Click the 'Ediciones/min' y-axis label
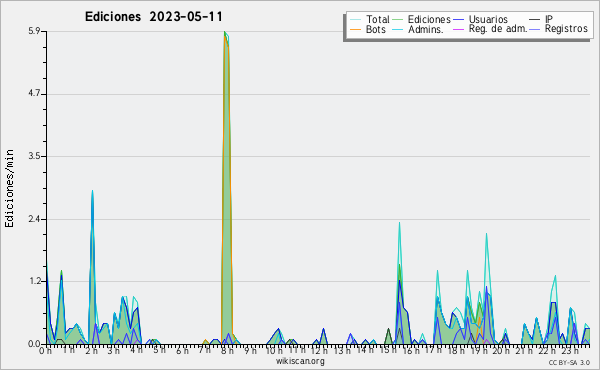 click(9, 188)
